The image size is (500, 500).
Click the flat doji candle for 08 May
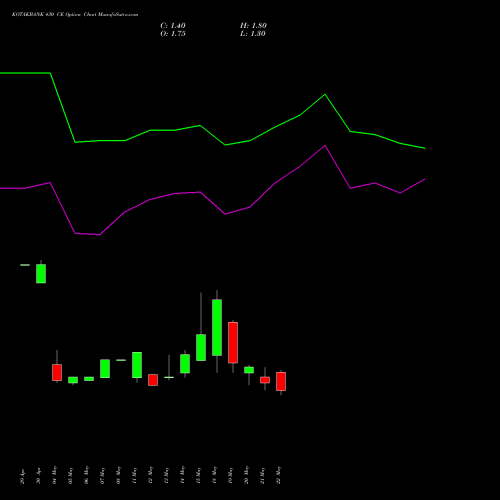[121, 360]
